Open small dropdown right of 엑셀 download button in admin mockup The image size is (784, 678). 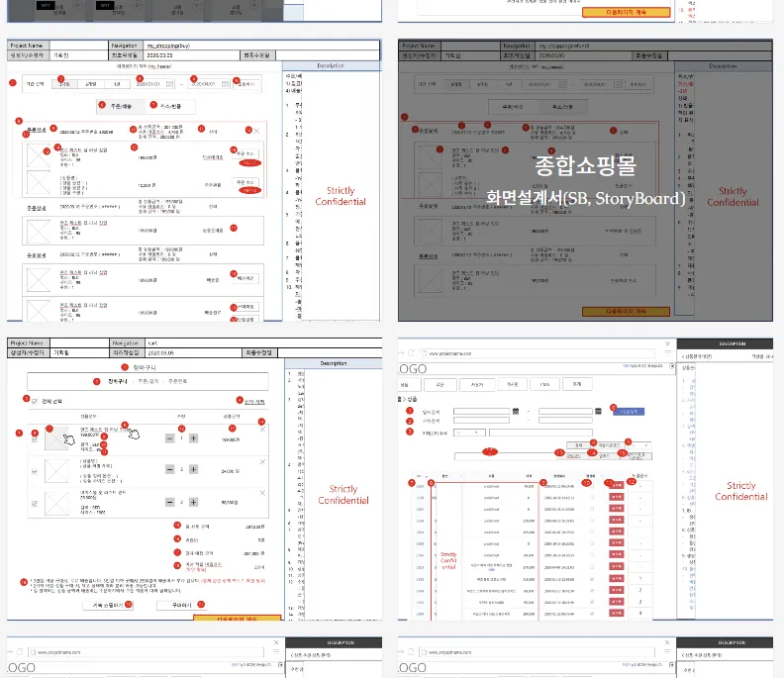642,445
